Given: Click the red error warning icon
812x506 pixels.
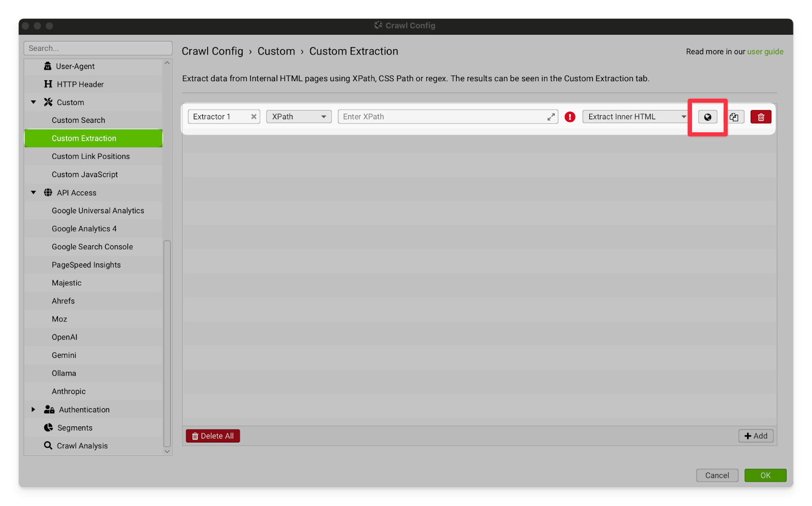Looking at the screenshot, I should 570,117.
